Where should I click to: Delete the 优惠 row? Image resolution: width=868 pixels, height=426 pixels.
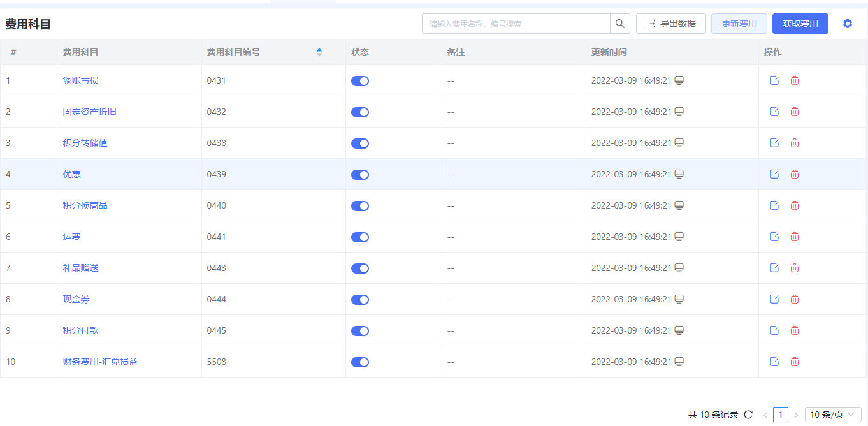(x=795, y=174)
